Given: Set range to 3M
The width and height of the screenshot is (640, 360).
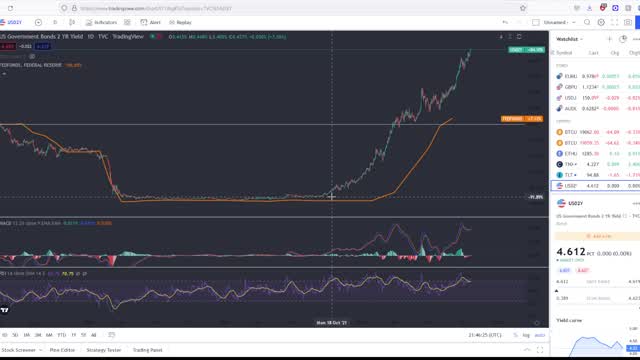Looking at the screenshot, I should (x=38, y=335).
